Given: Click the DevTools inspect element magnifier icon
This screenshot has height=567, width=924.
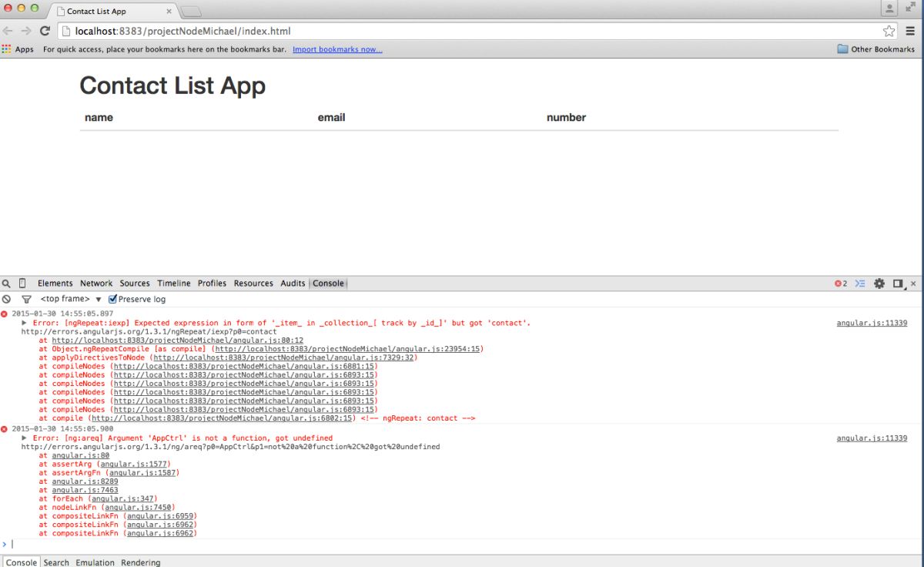Looking at the screenshot, I should pos(7,283).
